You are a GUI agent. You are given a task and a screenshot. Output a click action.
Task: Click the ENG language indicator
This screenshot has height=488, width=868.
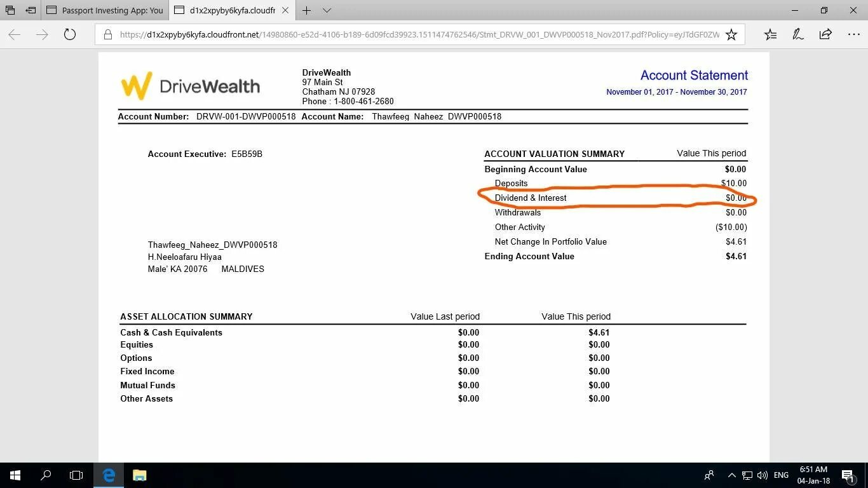pos(781,475)
